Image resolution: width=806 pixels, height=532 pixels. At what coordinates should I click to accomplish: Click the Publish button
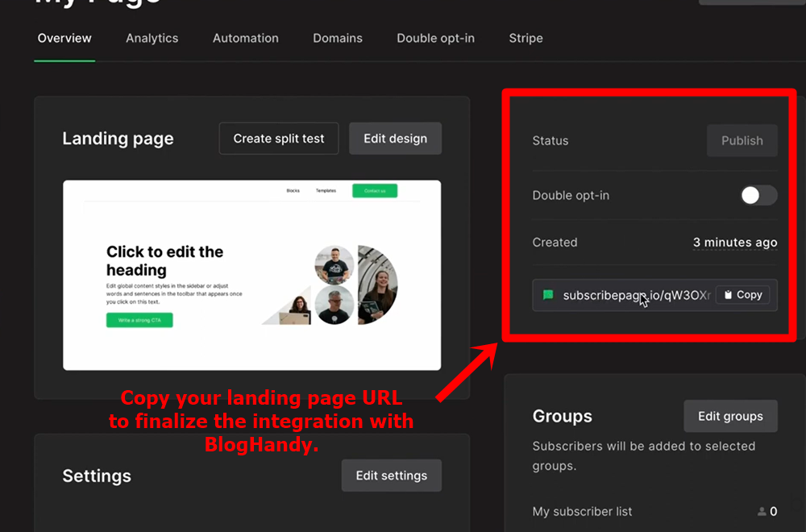point(742,140)
